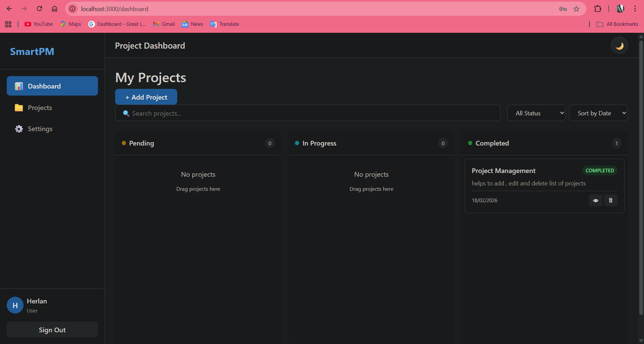Open the All Status filter dropdown
The image size is (644, 344).
tap(536, 113)
